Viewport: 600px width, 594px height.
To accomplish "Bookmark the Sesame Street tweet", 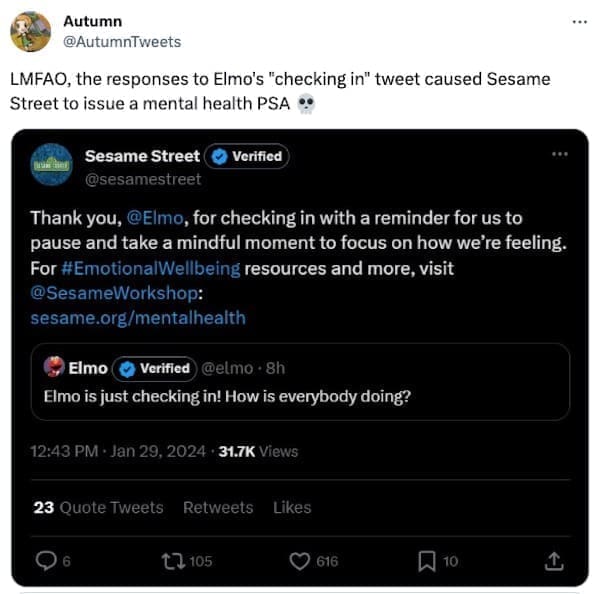I will (426, 561).
